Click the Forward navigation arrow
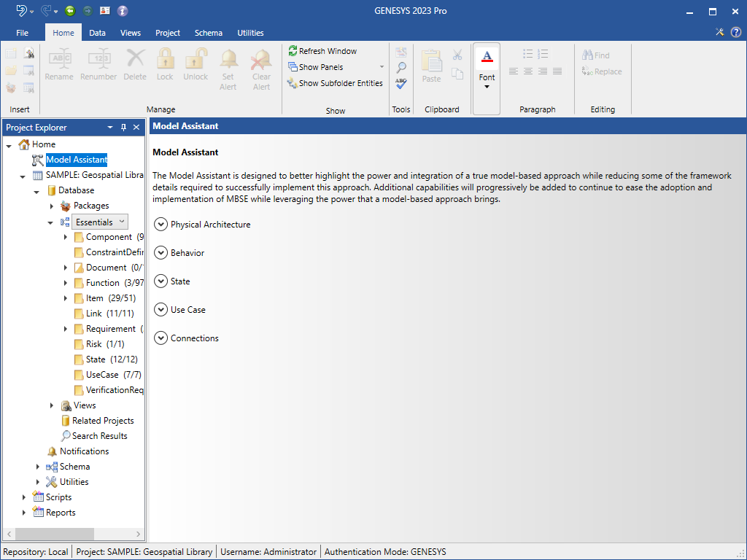The image size is (747, 560). (88, 10)
